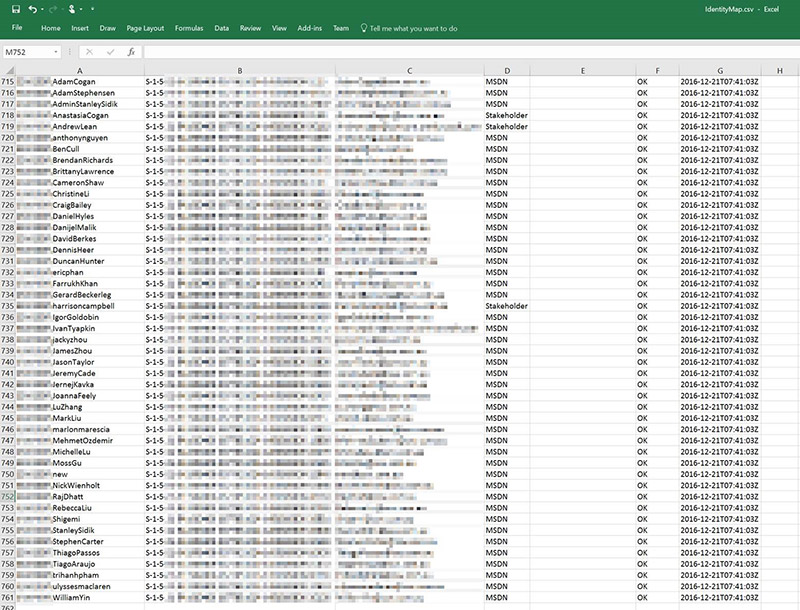Select column D header
Image resolution: width=800 pixels, height=610 pixels.
click(x=507, y=70)
